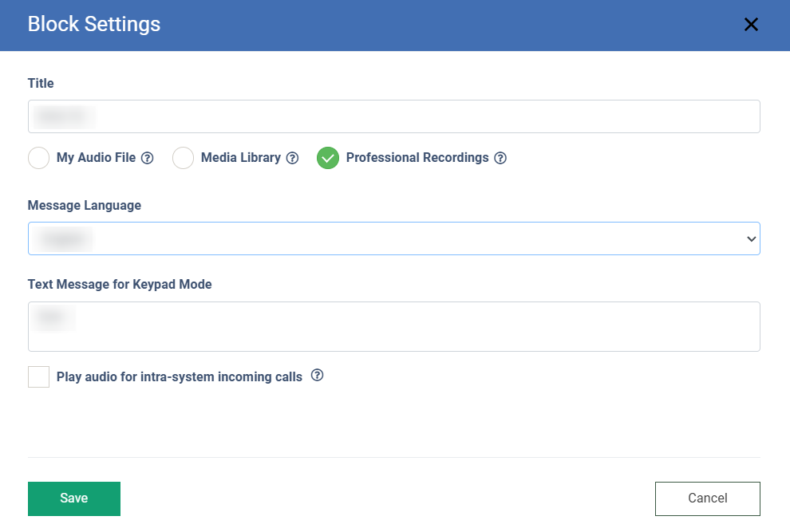Image resolution: width=790 pixels, height=532 pixels.
Task: Click the Media Library label text
Action: 240,158
